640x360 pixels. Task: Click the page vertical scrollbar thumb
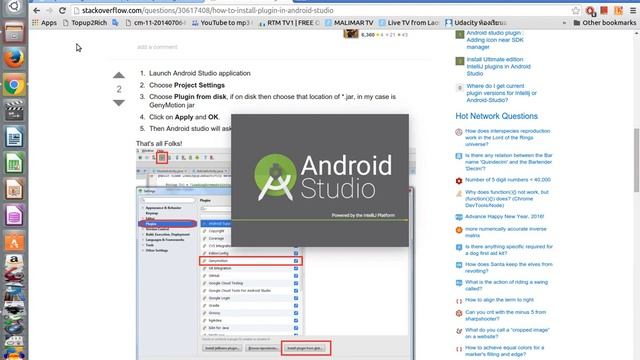coord(636,160)
